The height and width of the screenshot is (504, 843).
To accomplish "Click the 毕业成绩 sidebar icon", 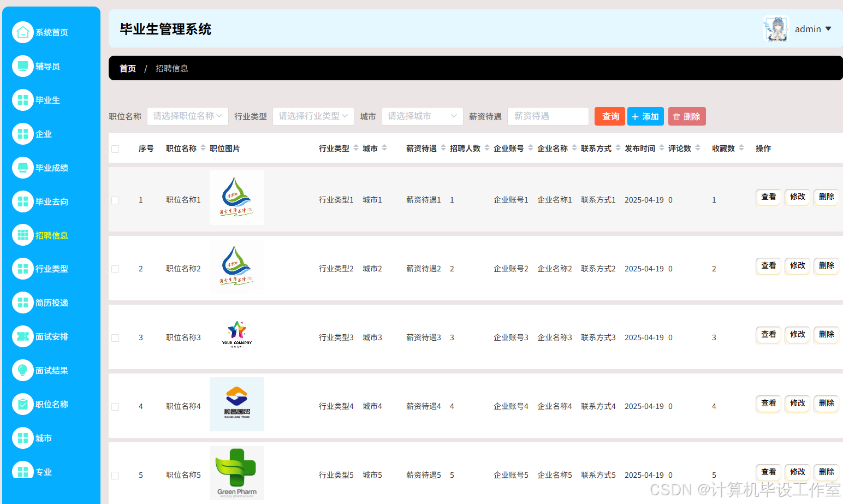I will point(23,168).
